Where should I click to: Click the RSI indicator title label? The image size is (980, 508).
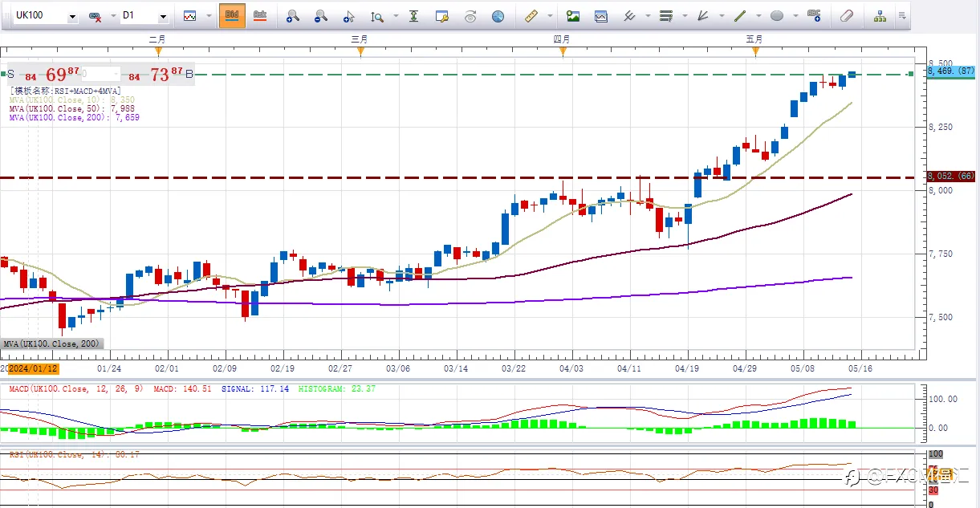[73, 455]
